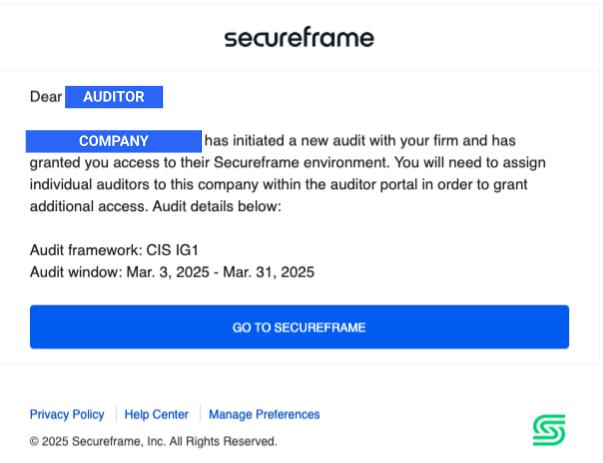
Task: Click the secureframe wordmark logo in header
Action: pyautogui.click(x=299, y=37)
